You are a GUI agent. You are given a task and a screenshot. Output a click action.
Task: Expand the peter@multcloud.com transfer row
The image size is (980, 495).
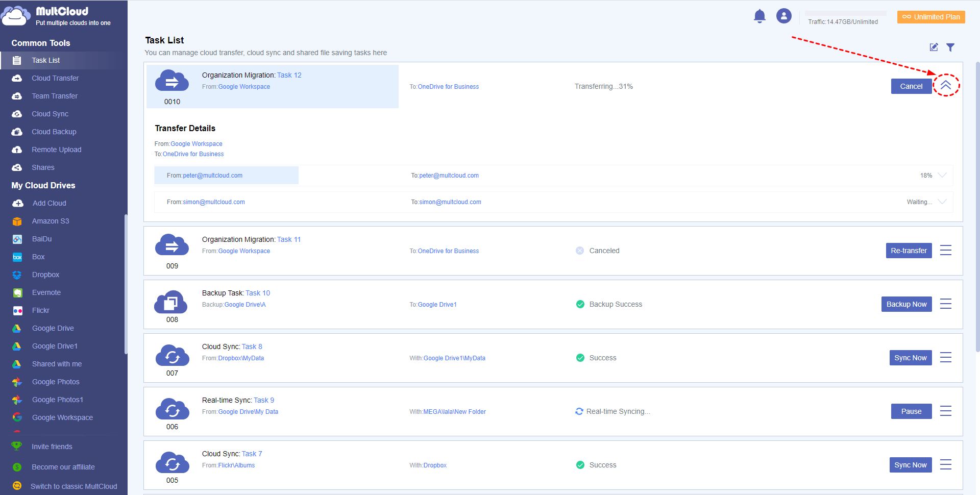coord(942,176)
